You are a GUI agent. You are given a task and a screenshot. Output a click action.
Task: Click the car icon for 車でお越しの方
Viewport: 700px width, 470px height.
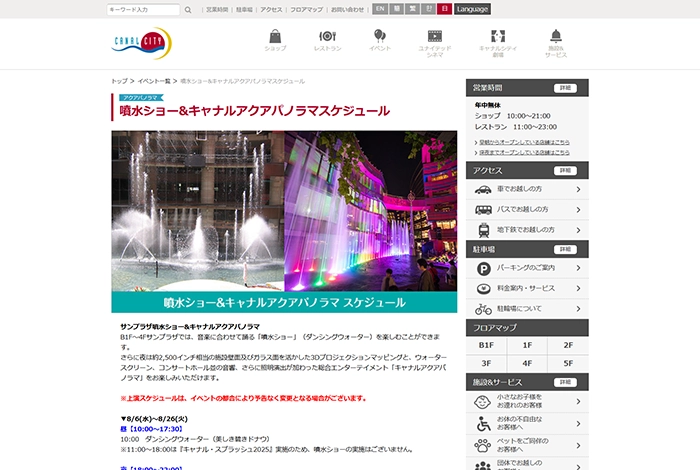pos(483,190)
